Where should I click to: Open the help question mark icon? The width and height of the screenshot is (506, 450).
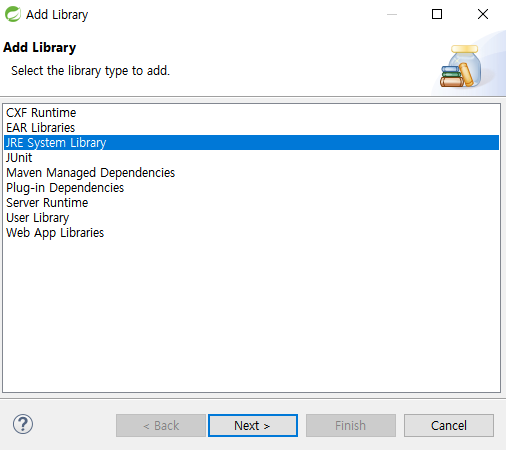pyautogui.click(x=23, y=424)
